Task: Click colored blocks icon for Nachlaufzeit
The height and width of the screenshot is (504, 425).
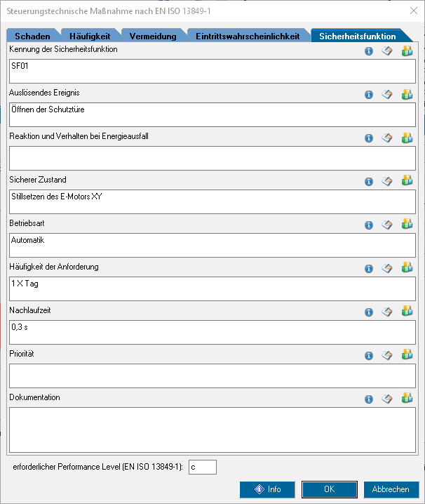Action: (407, 312)
